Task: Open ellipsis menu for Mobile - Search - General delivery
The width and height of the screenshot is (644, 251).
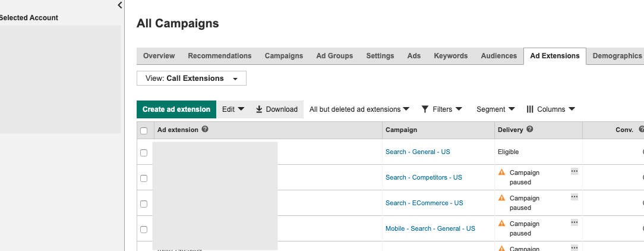Action: [574, 222]
